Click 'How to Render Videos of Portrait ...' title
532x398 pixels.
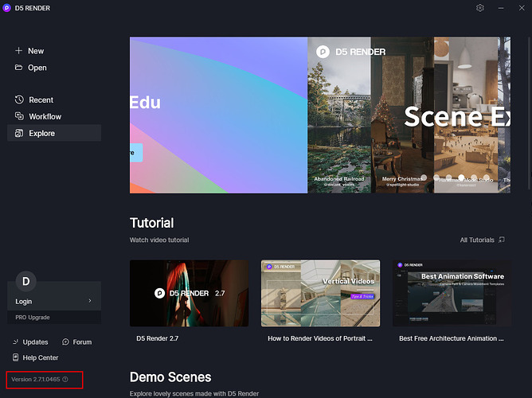click(320, 338)
